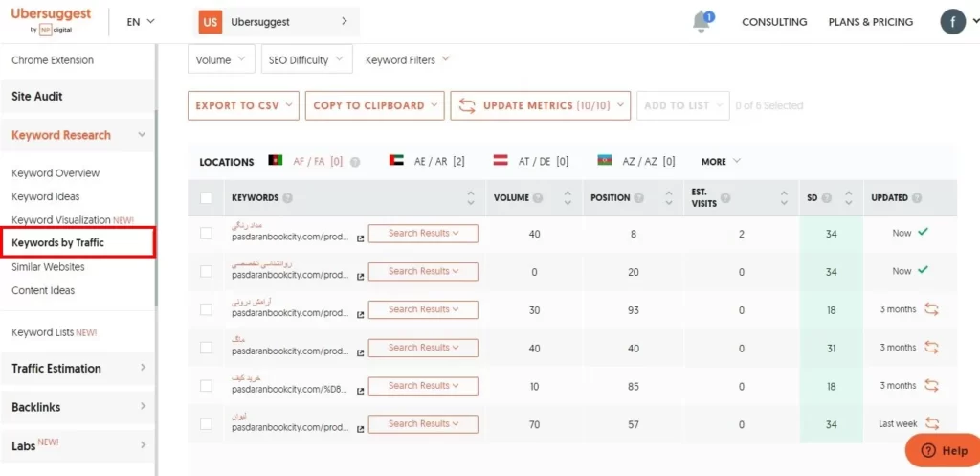
Task: Toggle the select-all checkbox in table header
Action: (x=207, y=197)
